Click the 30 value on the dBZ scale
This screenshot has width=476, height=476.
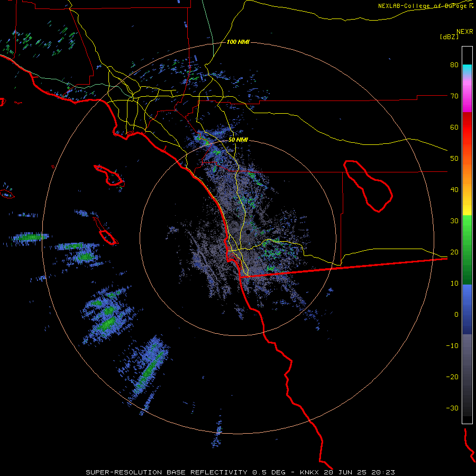[454, 221]
